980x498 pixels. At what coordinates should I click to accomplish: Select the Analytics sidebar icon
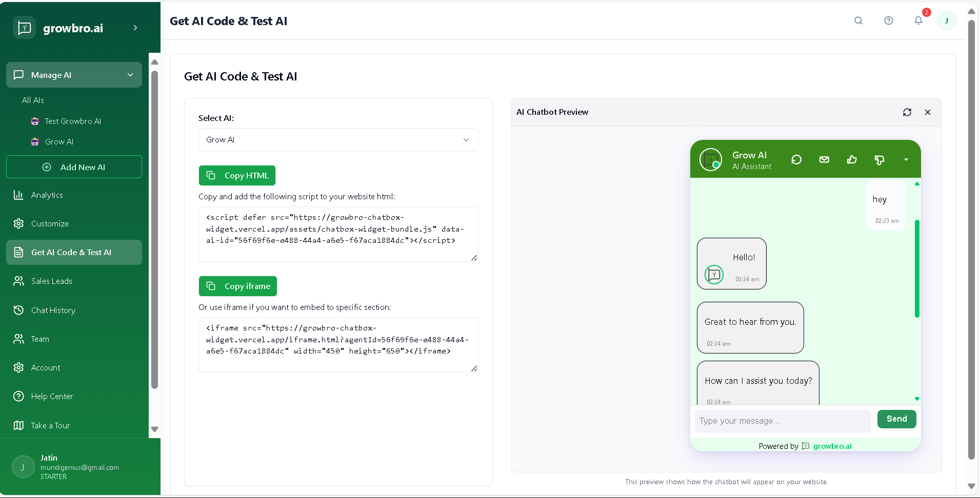pyautogui.click(x=18, y=195)
